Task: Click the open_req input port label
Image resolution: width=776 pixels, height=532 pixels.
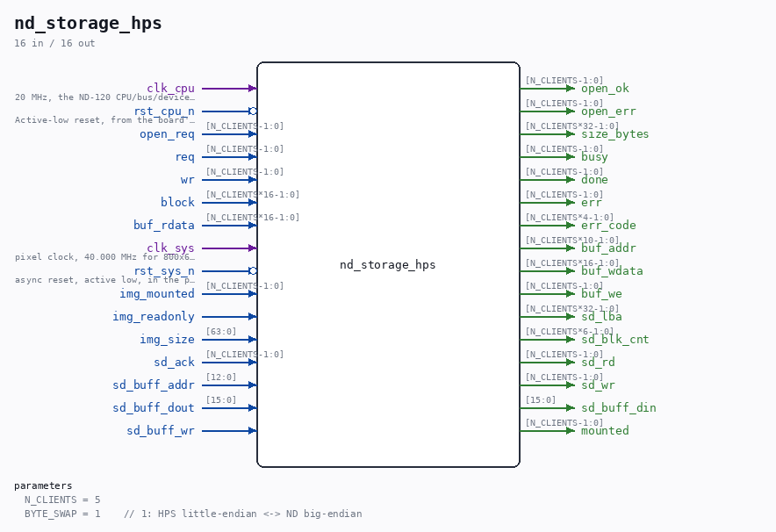Action: (168, 134)
